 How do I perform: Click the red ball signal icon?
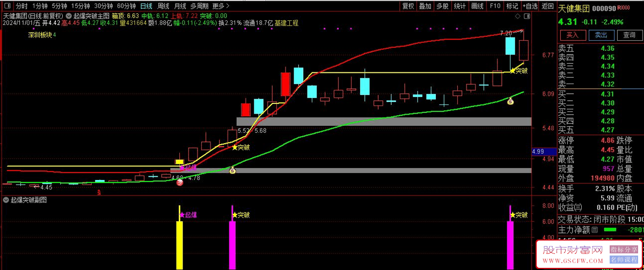click(180, 183)
